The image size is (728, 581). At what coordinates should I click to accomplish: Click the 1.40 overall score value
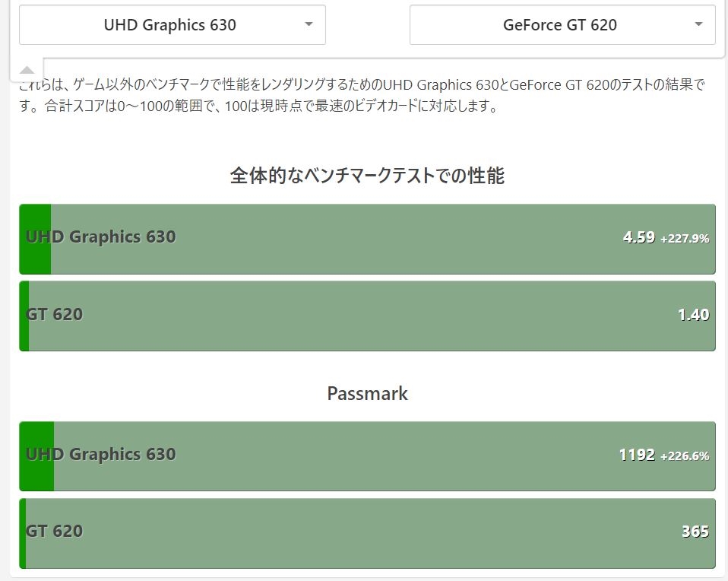coord(694,315)
